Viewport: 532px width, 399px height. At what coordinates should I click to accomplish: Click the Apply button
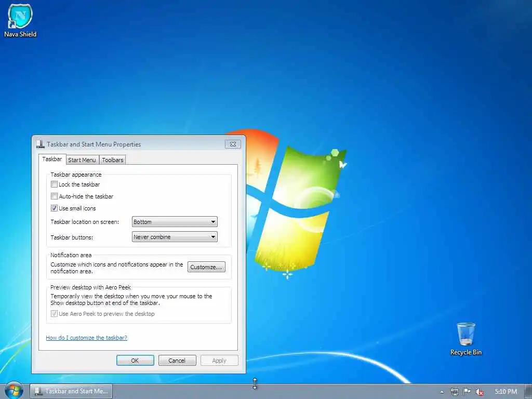219,361
